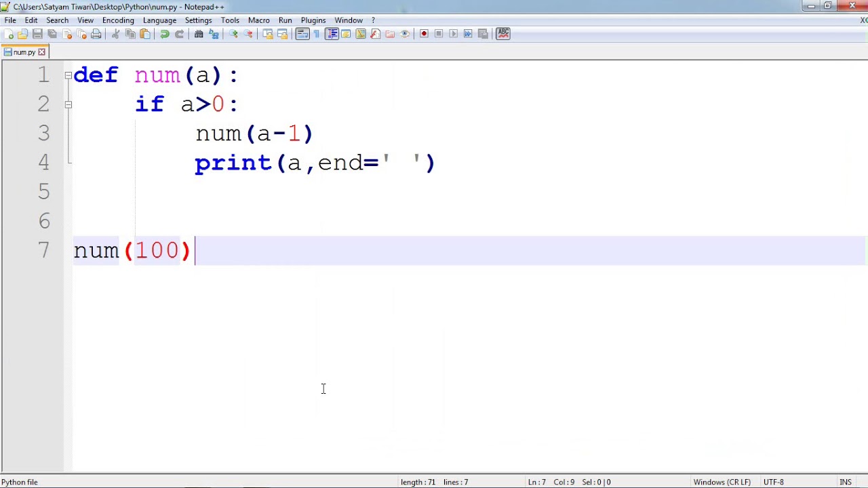This screenshot has width=868, height=488.
Task: Collapse the num function fold on line 1
Action: 68,75
